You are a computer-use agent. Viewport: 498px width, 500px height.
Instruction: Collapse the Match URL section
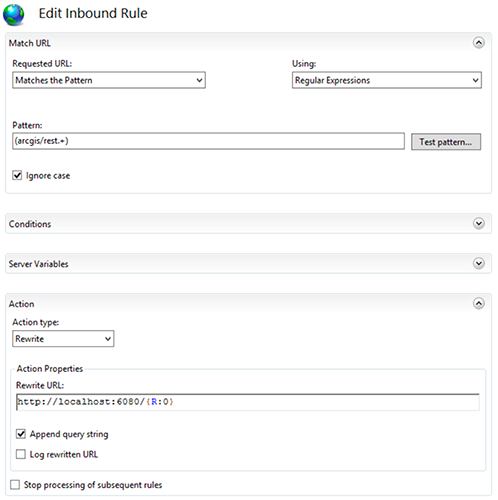[479, 43]
